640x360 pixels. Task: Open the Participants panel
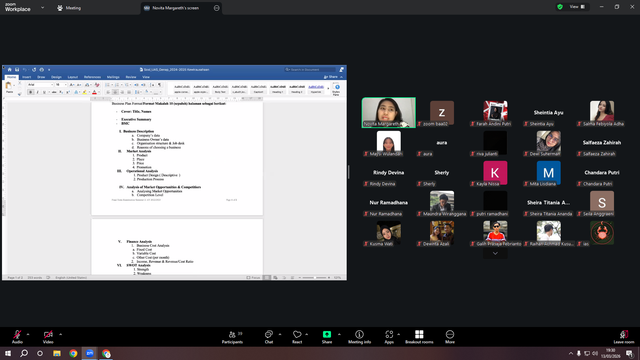click(x=232, y=337)
